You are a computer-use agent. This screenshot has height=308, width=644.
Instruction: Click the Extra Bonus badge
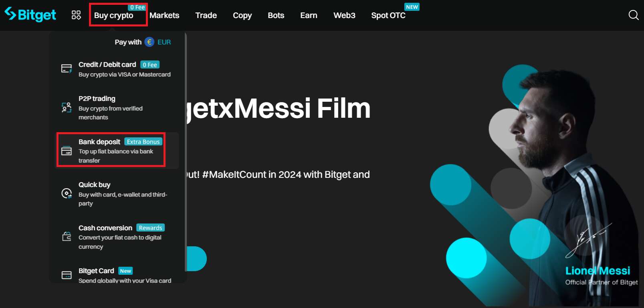143,141
